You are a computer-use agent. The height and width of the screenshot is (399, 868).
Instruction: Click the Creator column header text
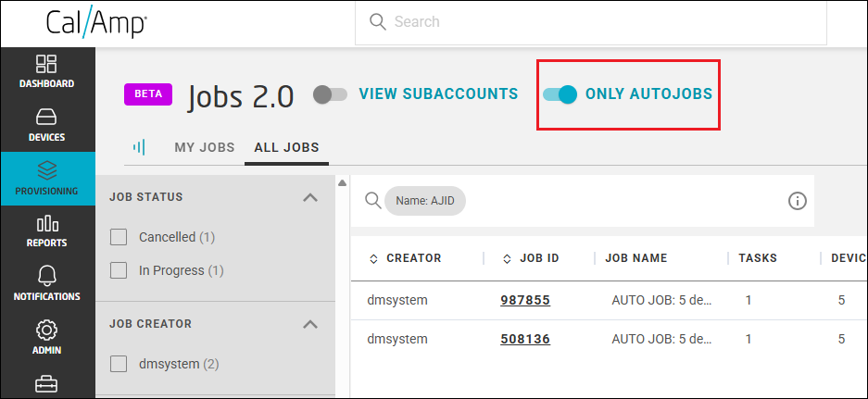coord(414,258)
